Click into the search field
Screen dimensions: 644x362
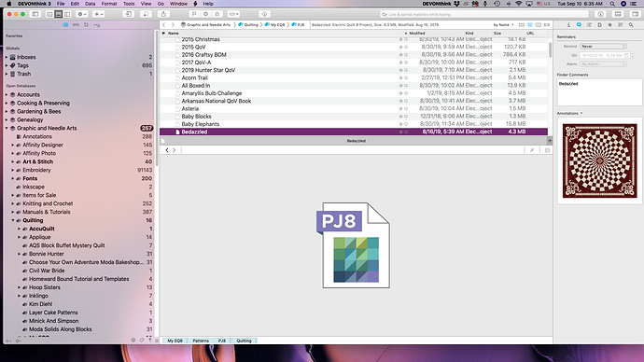(x=483, y=14)
